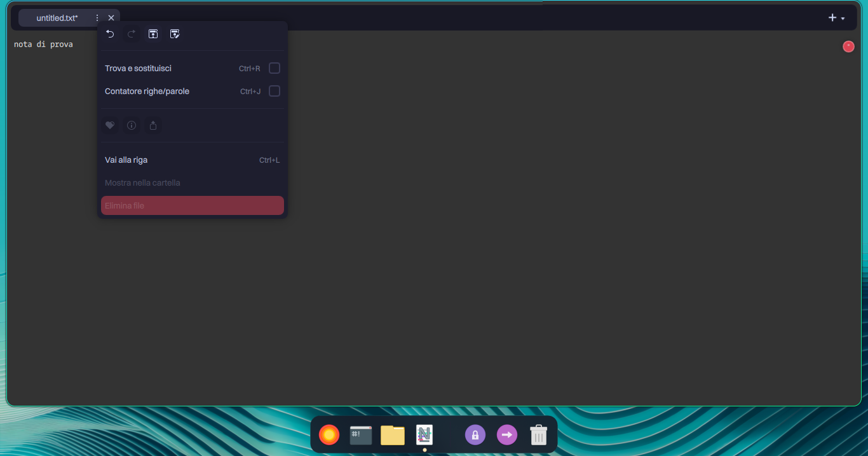Open the file info icon
The width and height of the screenshot is (868, 456).
[132, 125]
